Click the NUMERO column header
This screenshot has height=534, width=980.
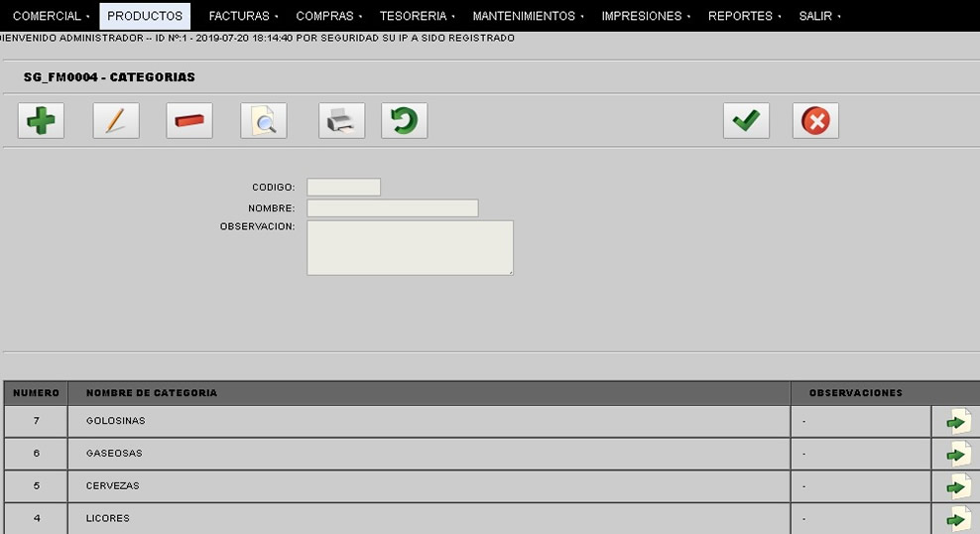pyautogui.click(x=37, y=393)
